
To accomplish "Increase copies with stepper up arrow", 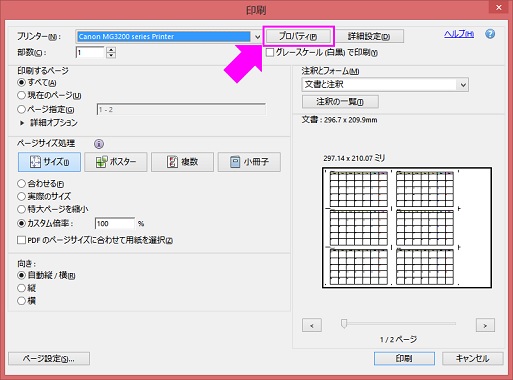I will tap(111, 50).
